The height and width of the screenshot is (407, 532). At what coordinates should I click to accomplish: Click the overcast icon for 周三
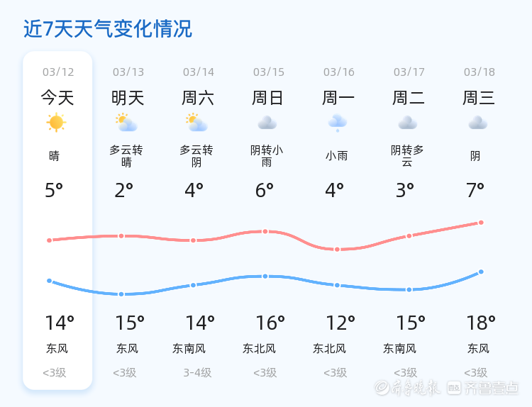pyautogui.click(x=478, y=123)
